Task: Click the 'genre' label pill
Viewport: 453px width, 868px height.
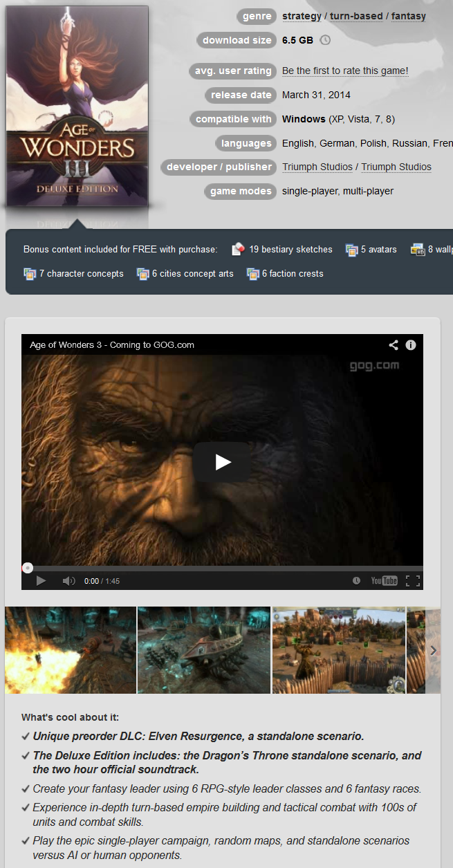Action: [257, 16]
